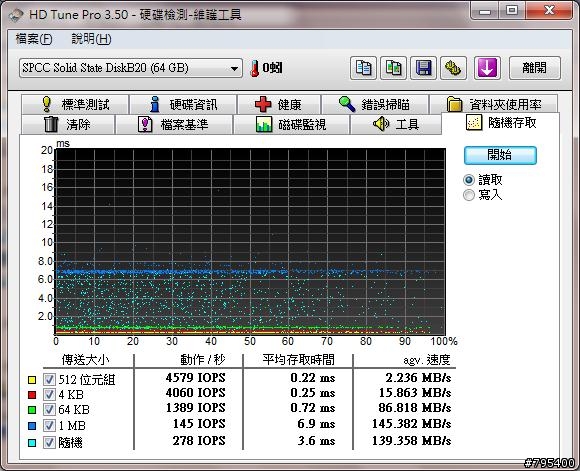Click the purple download arrow icon
580x471 pixels.
tap(487, 68)
